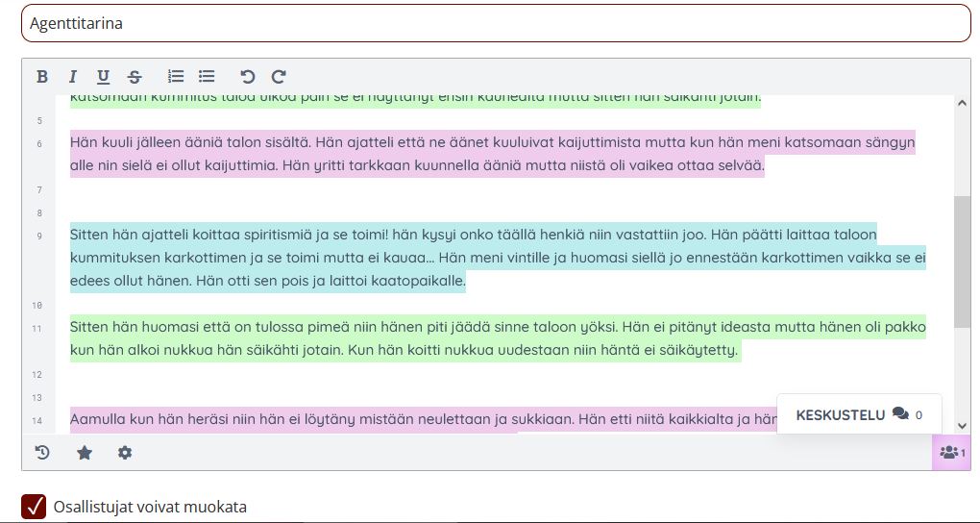The image size is (980, 523).
Task: Uncheck Osallistujat voivat muokata checkbox
Action: click(x=34, y=507)
